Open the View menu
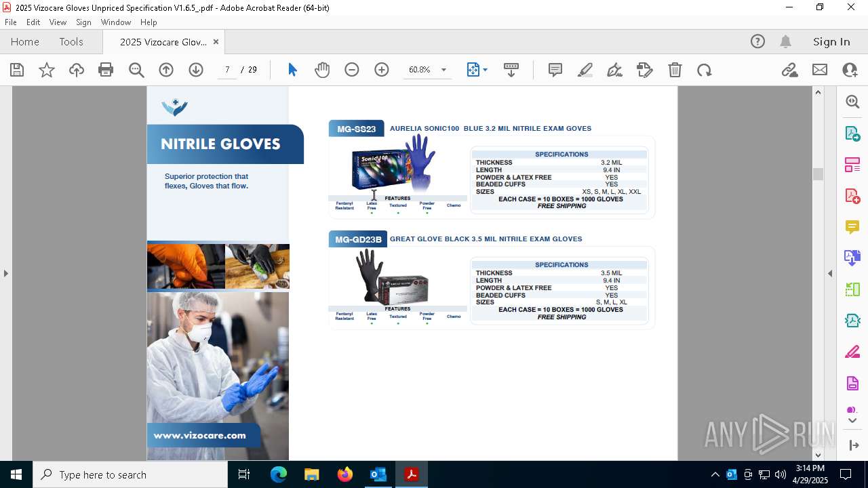 [x=58, y=22]
